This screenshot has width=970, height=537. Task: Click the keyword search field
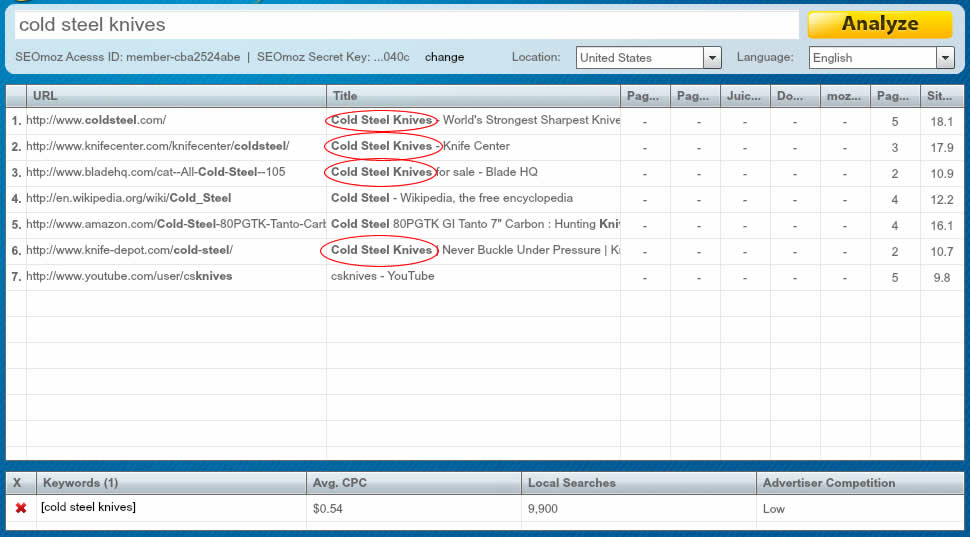pyautogui.click(x=406, y=25)
